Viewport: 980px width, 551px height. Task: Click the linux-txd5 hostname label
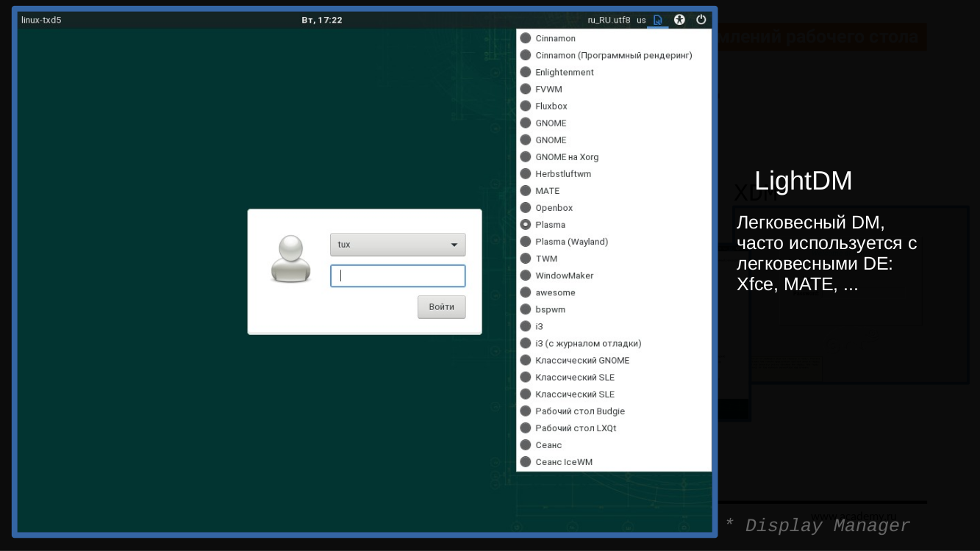pos(41,20)
